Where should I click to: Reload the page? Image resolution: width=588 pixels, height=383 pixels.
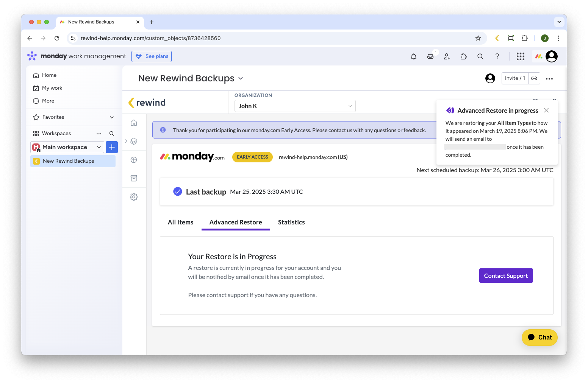[x=57, y=38]
